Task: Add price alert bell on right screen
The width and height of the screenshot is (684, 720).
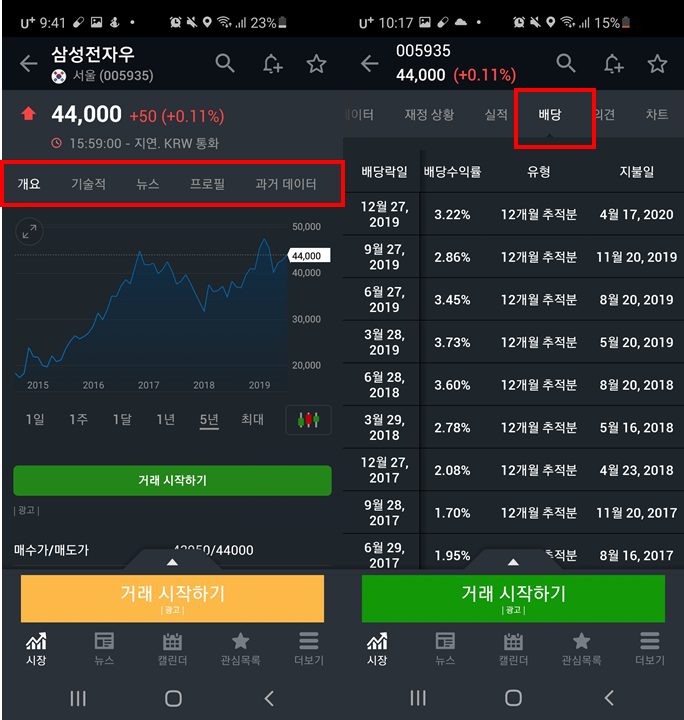Action: 613,63
